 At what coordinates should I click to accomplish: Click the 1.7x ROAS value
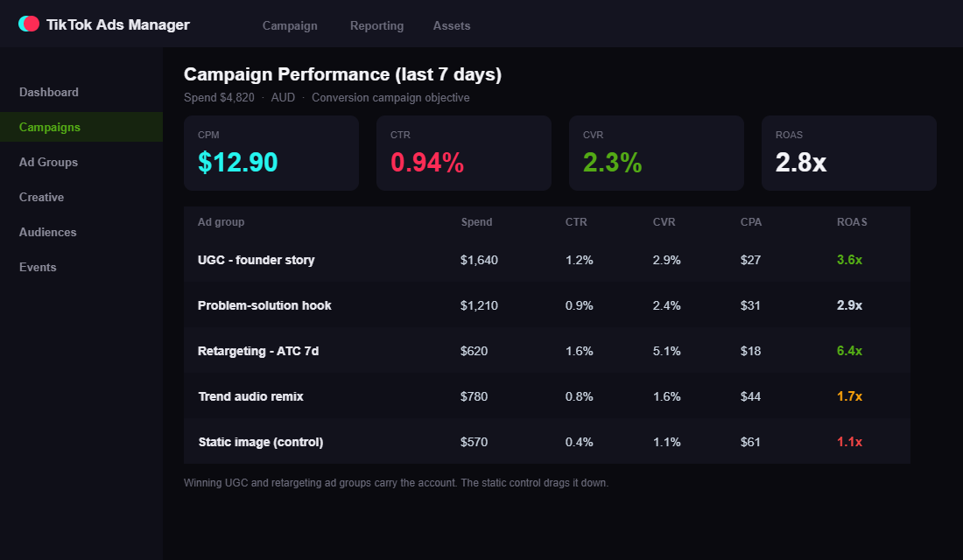coord(849,396)
